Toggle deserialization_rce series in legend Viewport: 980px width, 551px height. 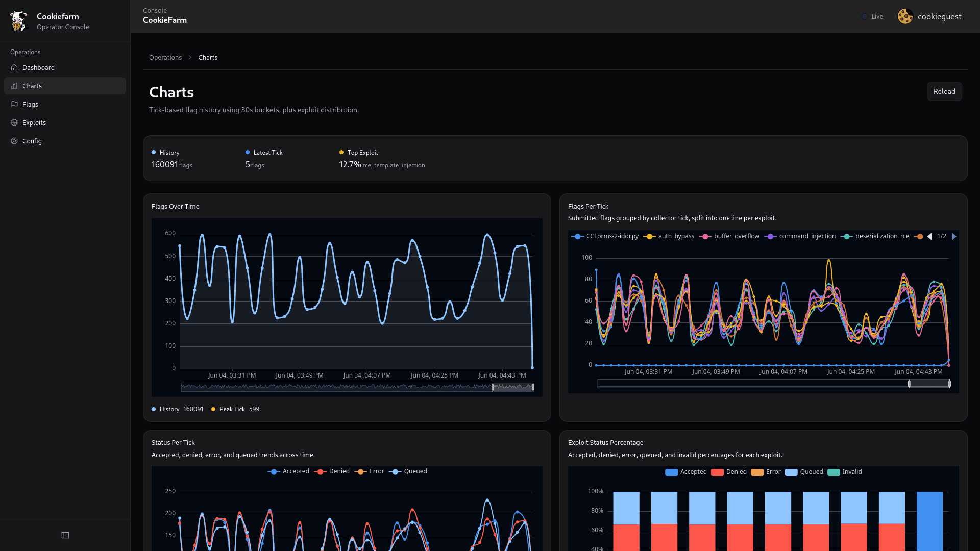click(x=875, y=236)
